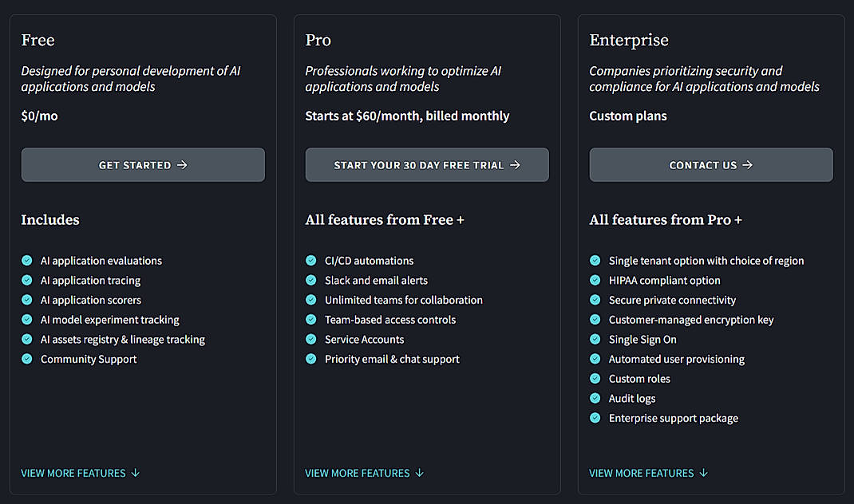
Task: Expand View More Features under Enterprise plan
Action: [649, 473]
